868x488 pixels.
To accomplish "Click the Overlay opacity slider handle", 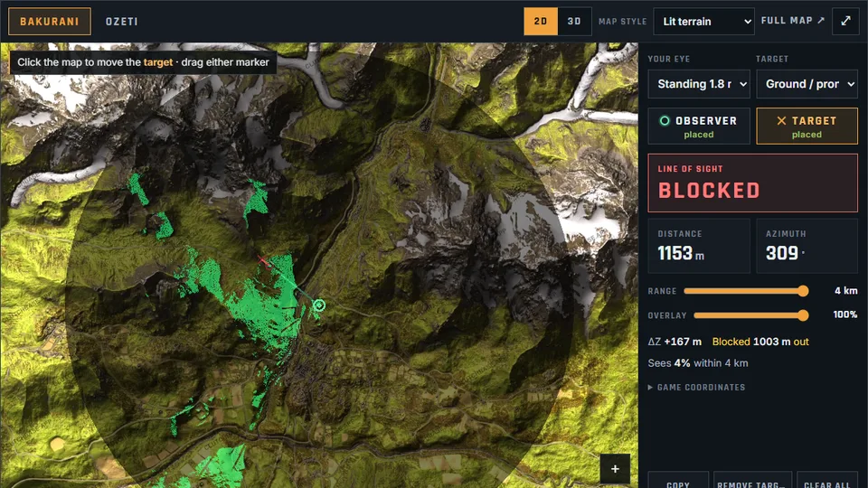I will click(803, 315).
